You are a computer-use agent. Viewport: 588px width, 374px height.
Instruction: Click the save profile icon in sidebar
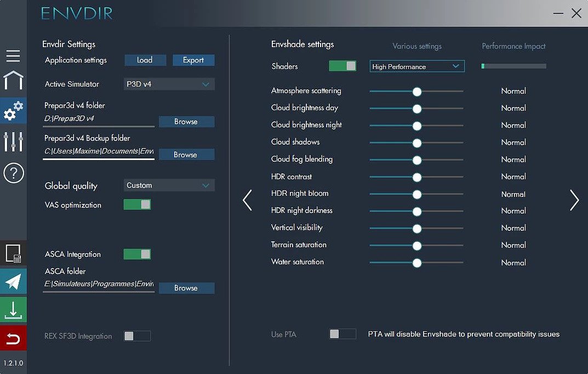click(x=13, y=254)
